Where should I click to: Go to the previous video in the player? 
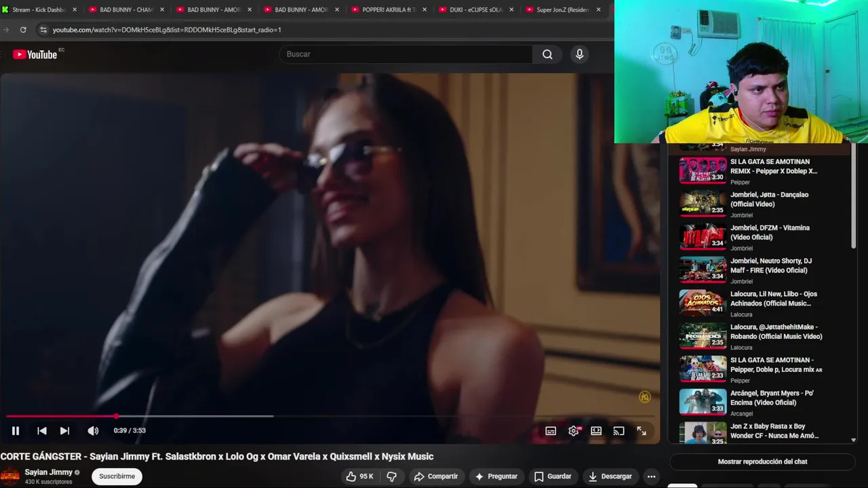point(41,430)
